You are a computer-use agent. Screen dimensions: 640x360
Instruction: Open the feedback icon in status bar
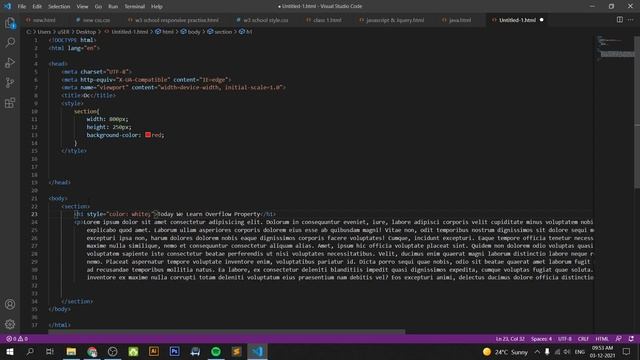619,339
